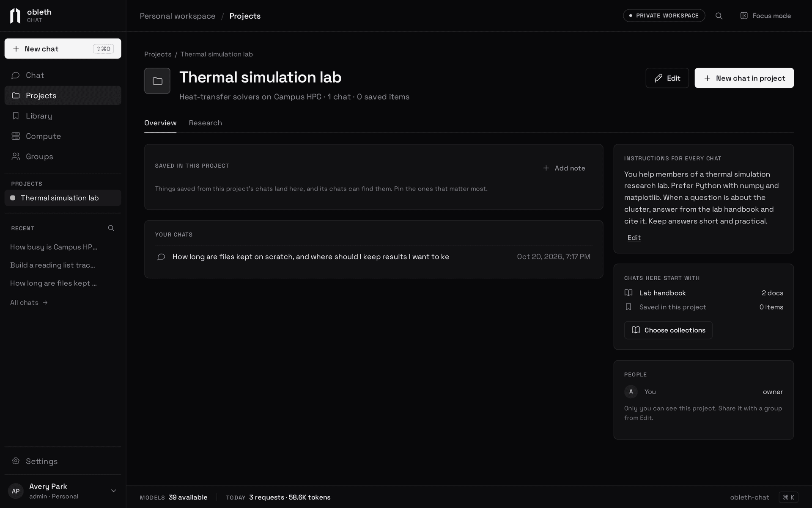Open the scratch files chat in Your Chats
Screen dimensions: 812x508
pyautogui.click(x=373, y=257)
